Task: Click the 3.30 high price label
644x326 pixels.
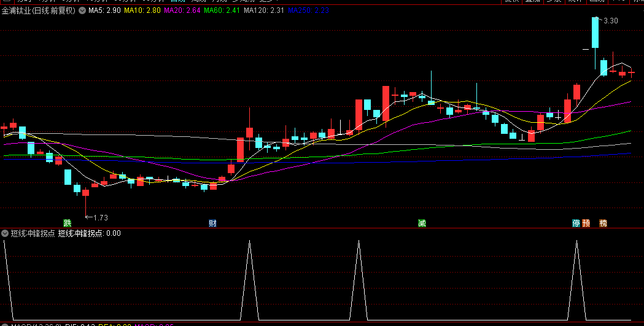Action: click(610, 20)
